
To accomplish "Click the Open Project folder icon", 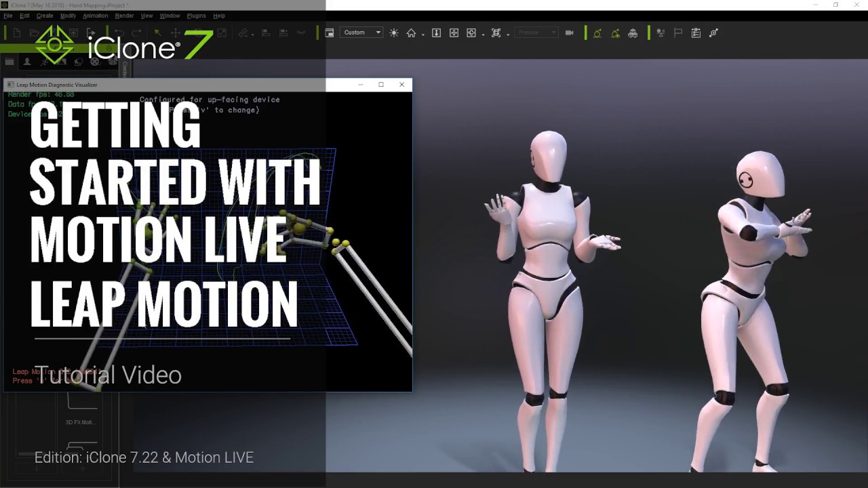I will [x=35, y=33].
